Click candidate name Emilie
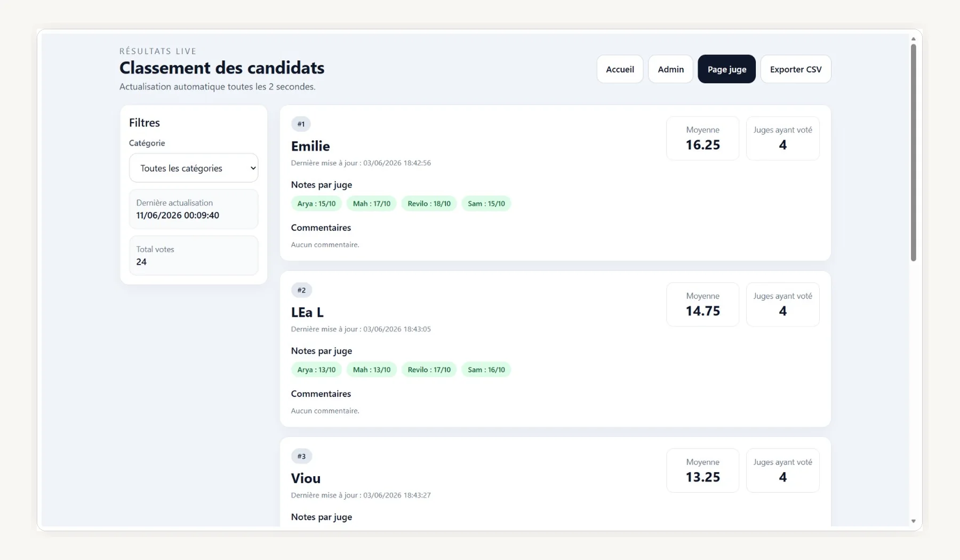Screen dimensions: 960x560 (310, 146)
